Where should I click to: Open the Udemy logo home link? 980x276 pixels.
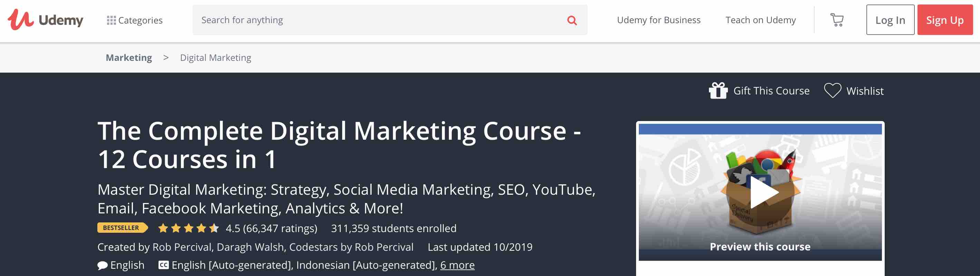(x=45, y=19)
